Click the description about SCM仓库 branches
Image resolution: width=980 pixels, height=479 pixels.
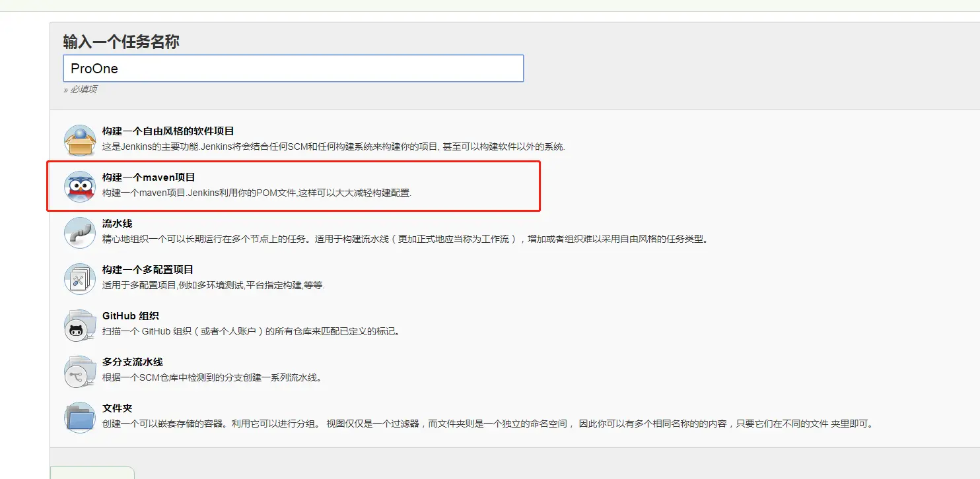(x=212, y=377)
